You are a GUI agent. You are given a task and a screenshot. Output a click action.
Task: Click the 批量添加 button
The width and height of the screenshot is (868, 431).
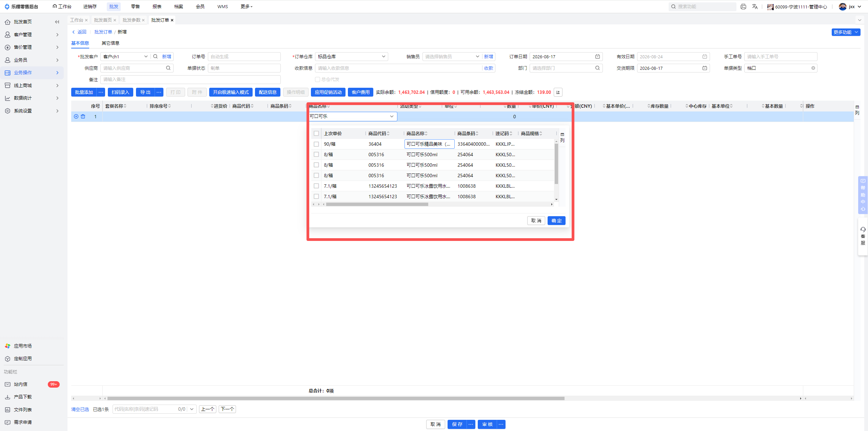point(84,92)
